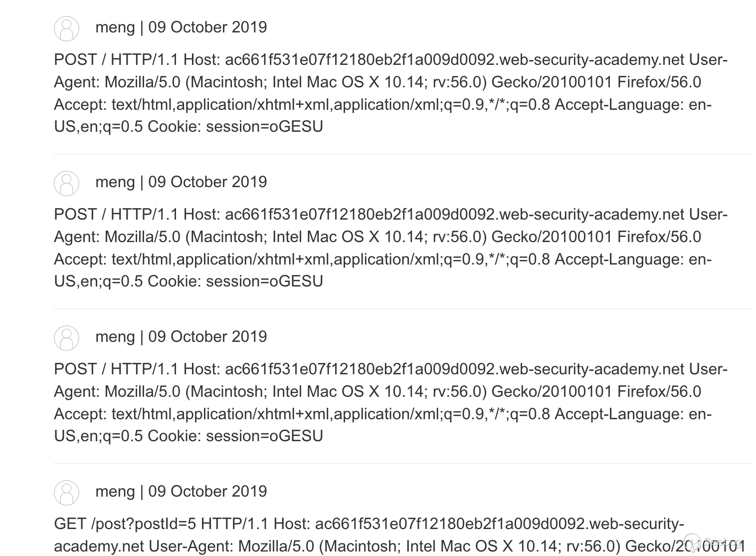Click the third comment's POST request body text
Screen dimensions: 756x556
click(391, 403)
